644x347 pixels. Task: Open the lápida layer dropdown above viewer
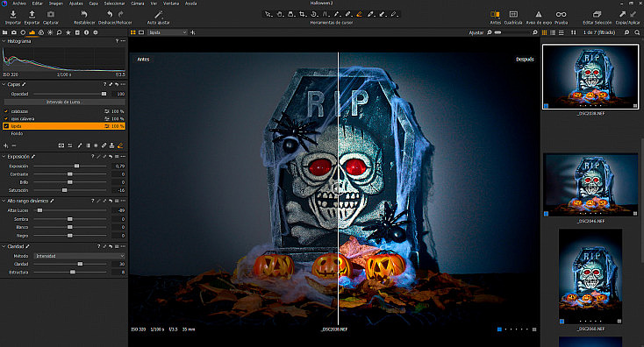pyautogui.click(x=168, y=32)
